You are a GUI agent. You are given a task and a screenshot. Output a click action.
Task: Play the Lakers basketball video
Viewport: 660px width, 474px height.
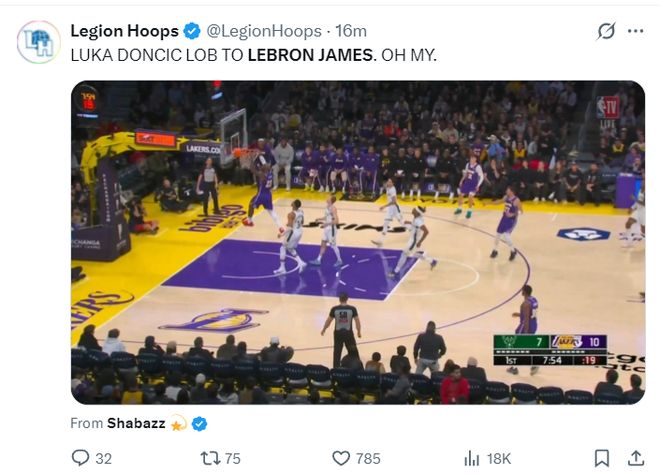357,242
